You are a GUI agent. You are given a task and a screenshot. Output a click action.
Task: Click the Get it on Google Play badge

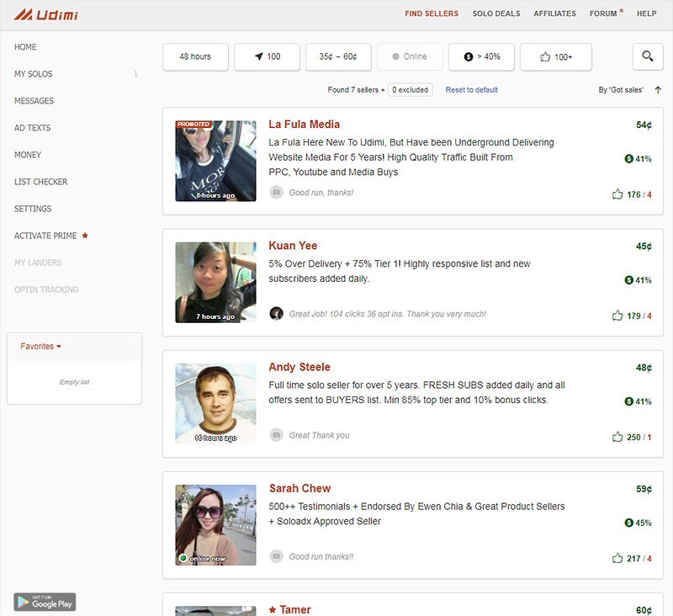pos(45,602)
